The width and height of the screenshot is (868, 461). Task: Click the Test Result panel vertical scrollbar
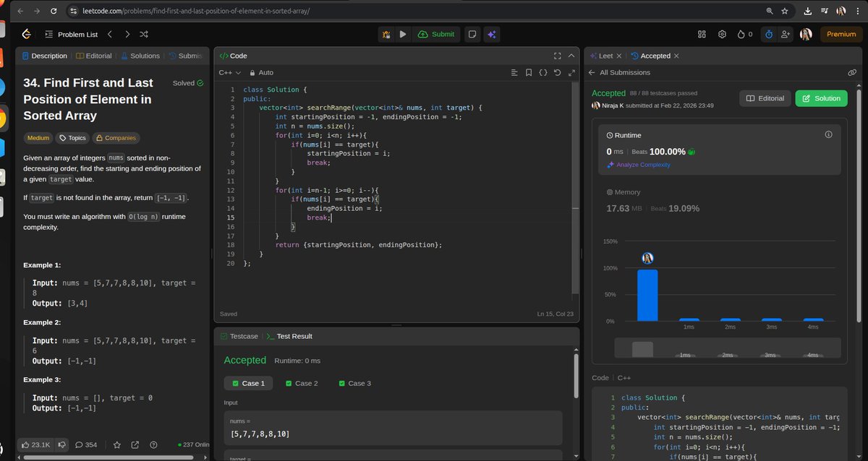click(576, 376)
